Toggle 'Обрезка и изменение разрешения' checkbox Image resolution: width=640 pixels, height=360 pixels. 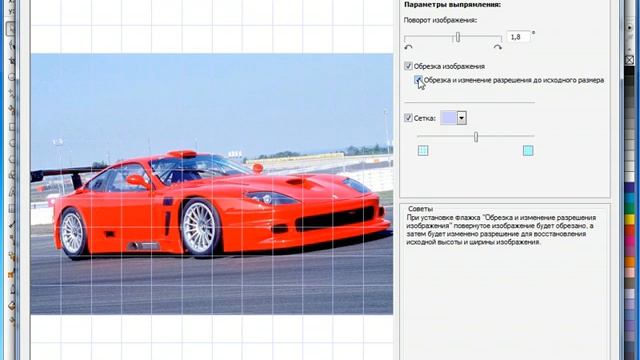[418, 80]
